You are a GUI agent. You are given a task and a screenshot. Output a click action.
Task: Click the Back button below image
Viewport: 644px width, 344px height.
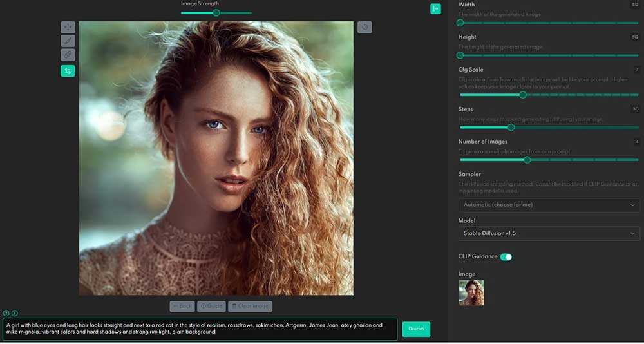[x=182, y=307]
